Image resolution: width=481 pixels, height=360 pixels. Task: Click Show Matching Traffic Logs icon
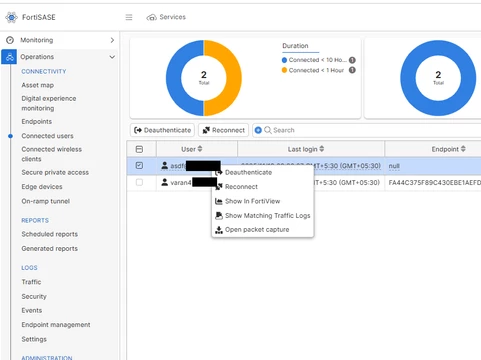tap(219, 216)
